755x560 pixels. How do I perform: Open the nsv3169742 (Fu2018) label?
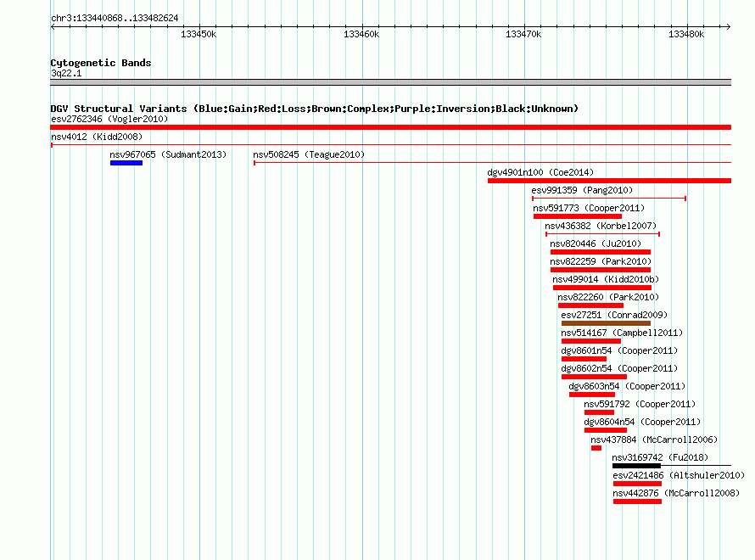pyautogui.click(x=660, y=457)
